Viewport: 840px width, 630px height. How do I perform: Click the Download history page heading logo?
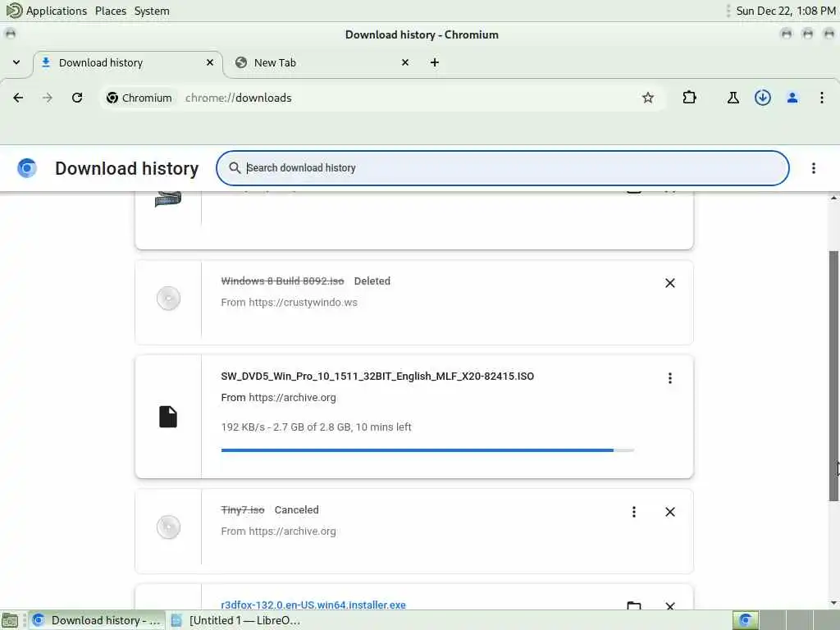pyautogui.click(x=27, y=168)
